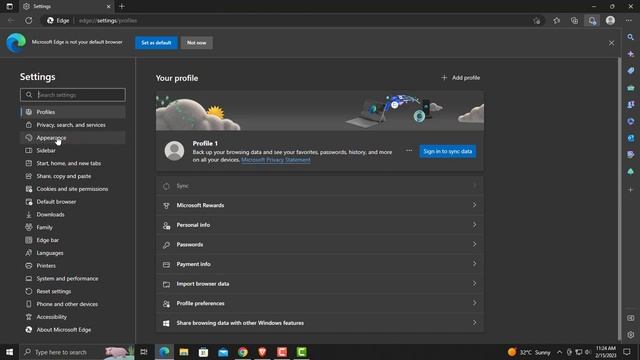Open Phone and other devices settings
The width and height of the screenshot is (640, 360).
73,304
